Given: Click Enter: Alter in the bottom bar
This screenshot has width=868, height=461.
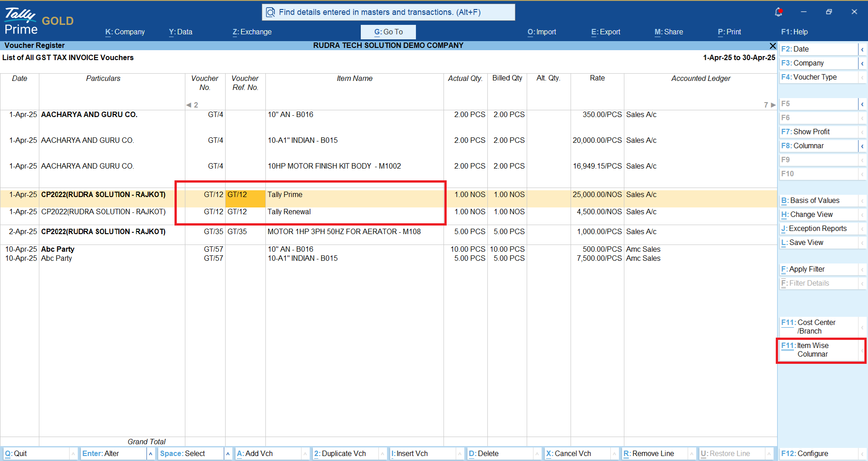Looking at the screenshot, I should pos(113,454).
